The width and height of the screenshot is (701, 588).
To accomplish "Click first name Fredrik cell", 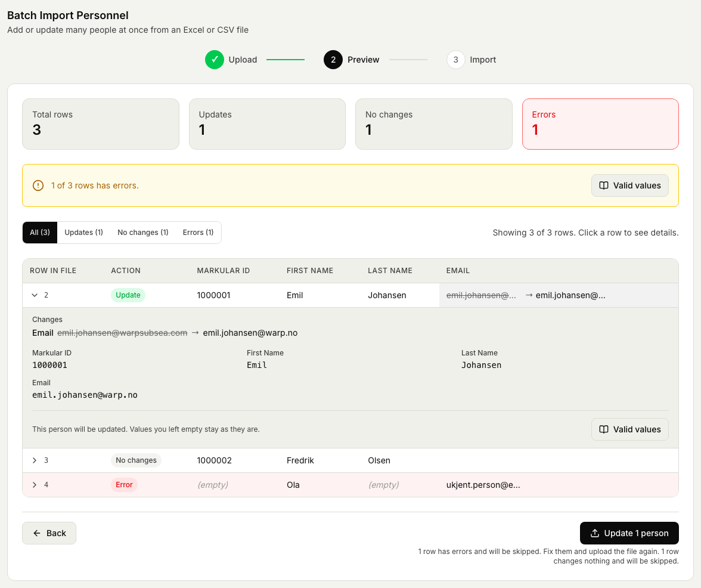I will (x=300, y=460).
